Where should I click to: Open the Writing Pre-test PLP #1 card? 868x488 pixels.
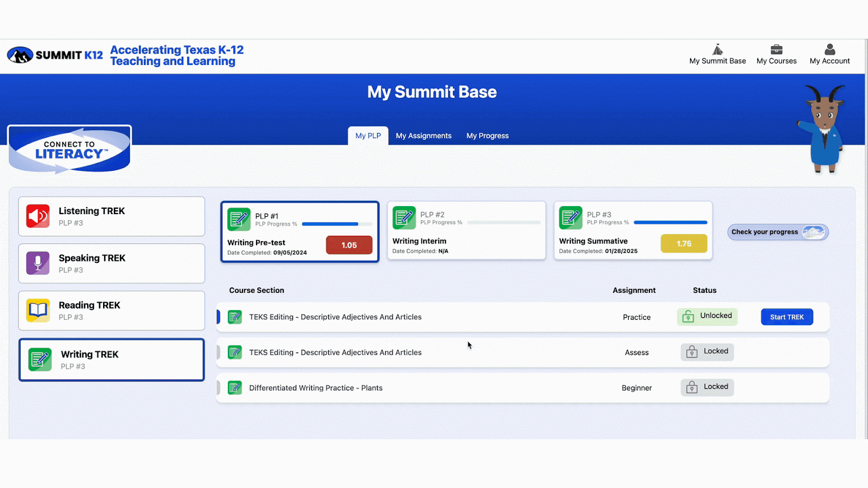[x=299, y=232]
